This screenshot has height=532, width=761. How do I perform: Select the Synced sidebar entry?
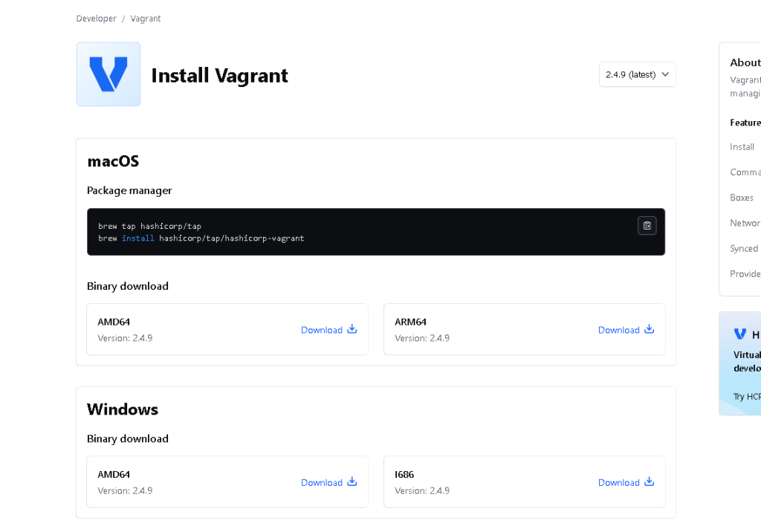click(744, 249)
